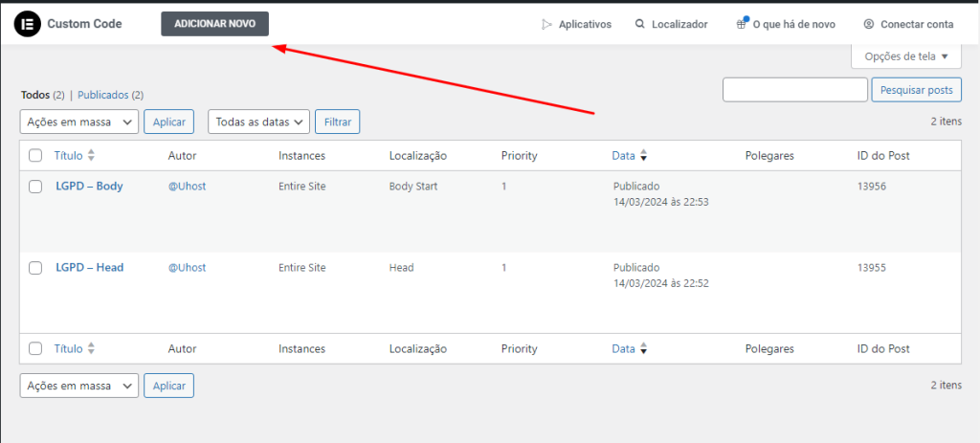Click Entire Site in LGPD – Head row
The image size is (980, 443).
tap(301, 267)
